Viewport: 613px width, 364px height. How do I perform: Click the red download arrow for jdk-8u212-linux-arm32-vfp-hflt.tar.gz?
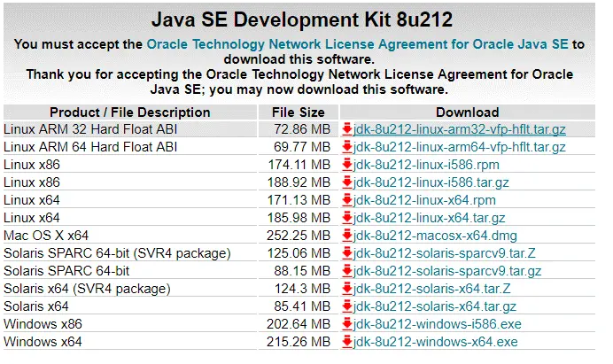pyautogui.click(x=346, y=129)
